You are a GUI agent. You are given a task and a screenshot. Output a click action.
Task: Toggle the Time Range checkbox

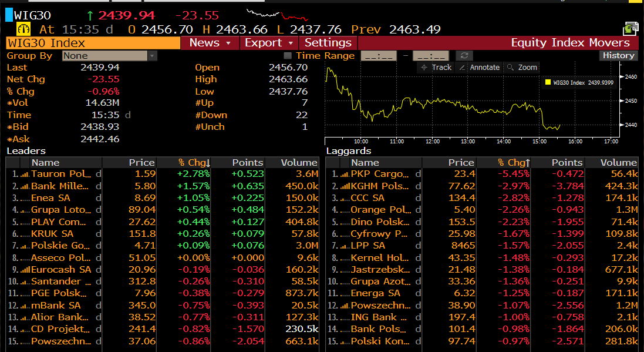pos(288,55)
